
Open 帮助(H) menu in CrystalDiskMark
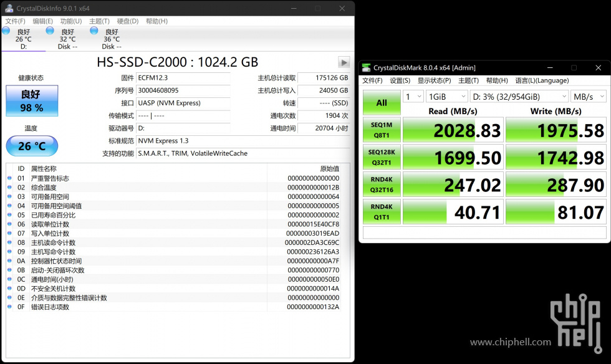(x=497, y=80)
